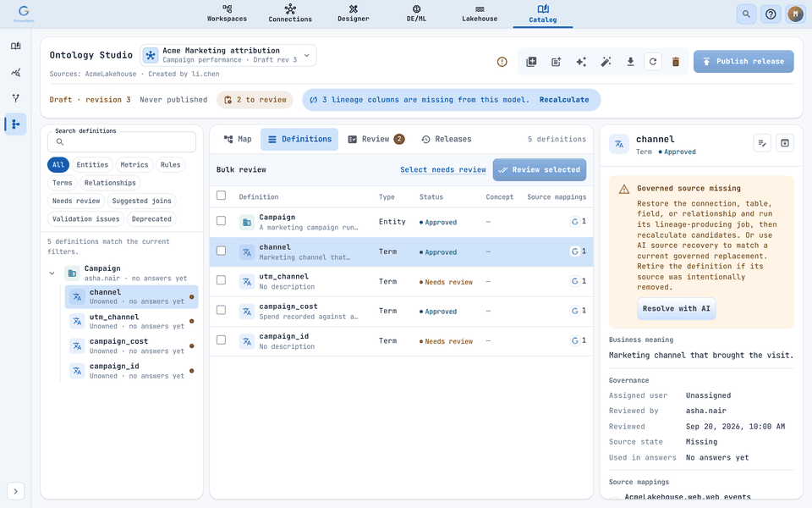Open the help question-mark icon
This screenshot has width=812, height=508.
tap(771, 14)
